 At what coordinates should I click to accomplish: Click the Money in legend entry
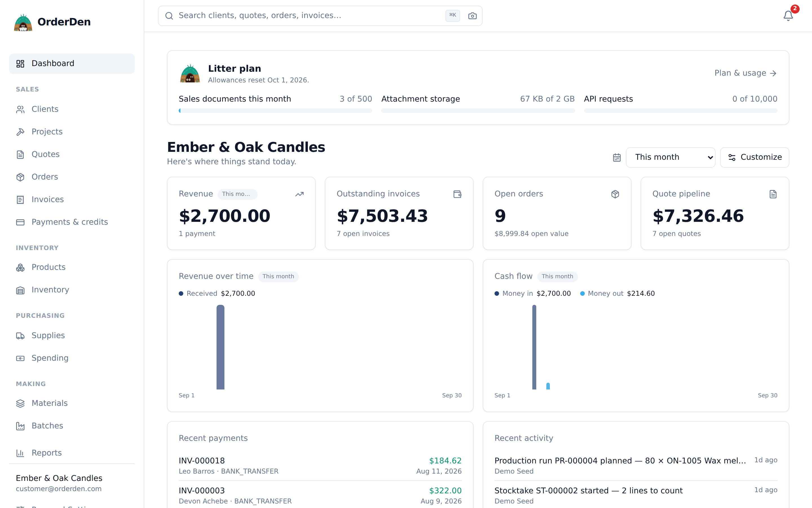click(x=533, y=294)
